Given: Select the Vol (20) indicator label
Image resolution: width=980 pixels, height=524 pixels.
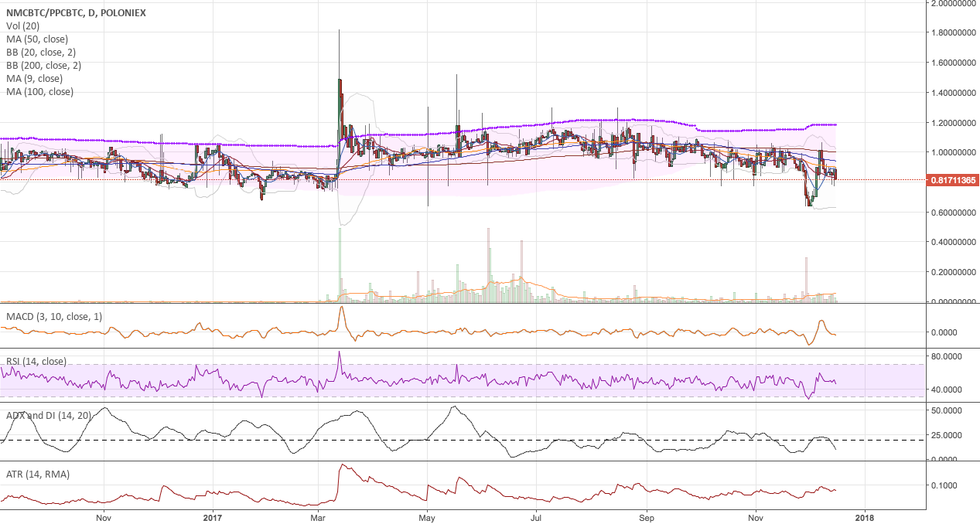Looking at the screenshot, I should coord(22,26).
